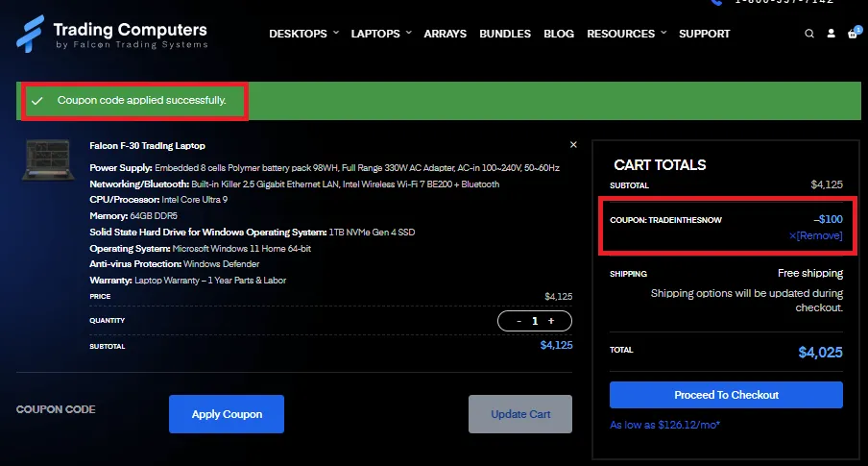The height and width of the screenshot is (466, 868).
Task: Click the 'Warranty: Laptop Warranty' spec line
Action: pos(187,281)
